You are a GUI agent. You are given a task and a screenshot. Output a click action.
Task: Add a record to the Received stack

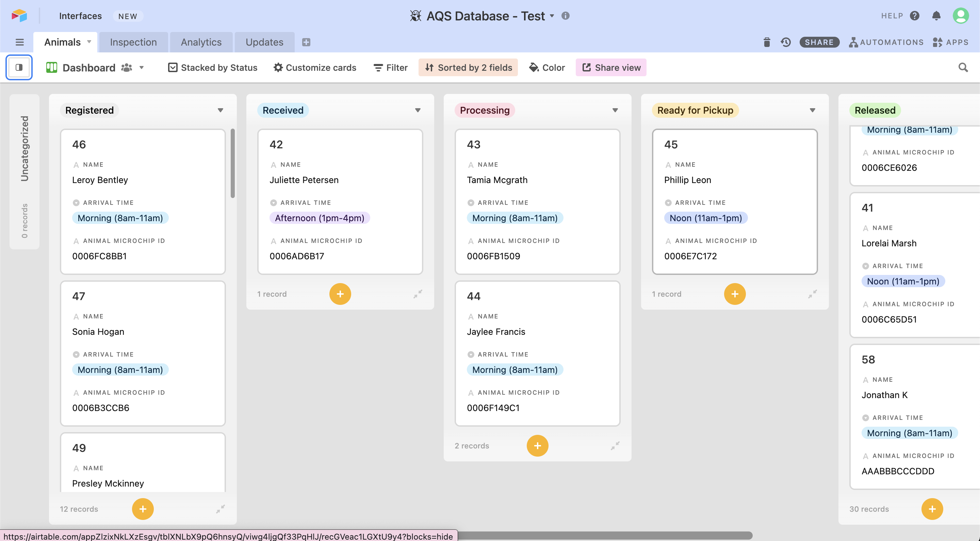[x=340, y=294]
